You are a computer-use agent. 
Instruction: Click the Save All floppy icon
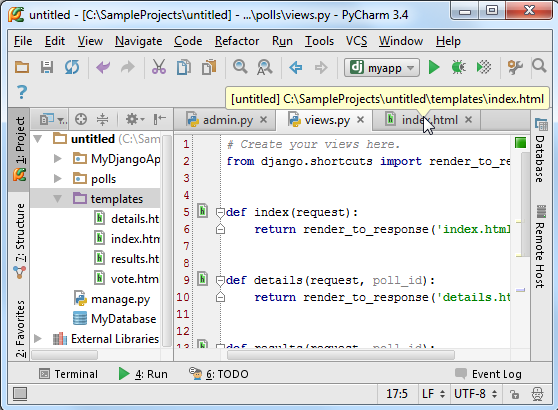coord(47,67)
